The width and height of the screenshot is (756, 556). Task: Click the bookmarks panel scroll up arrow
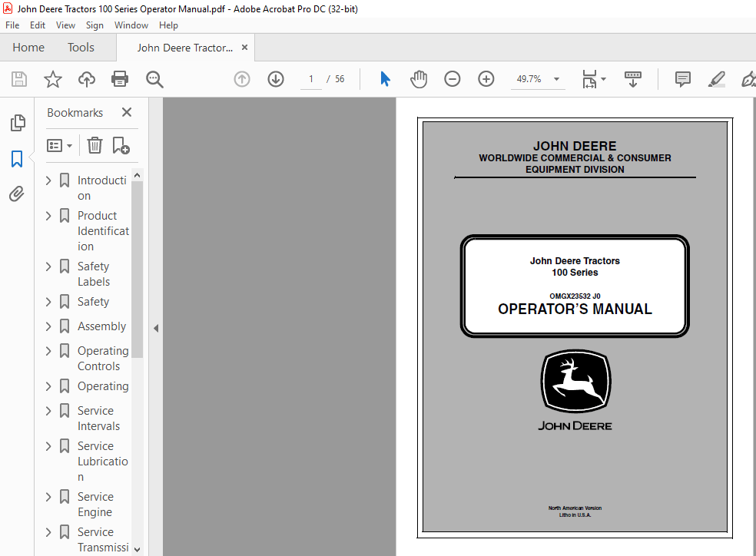pyautogui.click(x=137, y=175)
